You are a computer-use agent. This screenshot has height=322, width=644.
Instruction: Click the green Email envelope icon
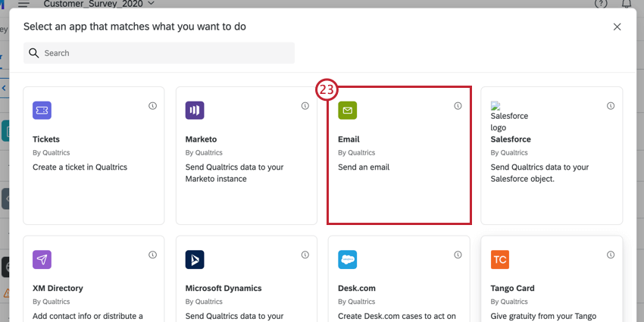[x=347, y=111]
